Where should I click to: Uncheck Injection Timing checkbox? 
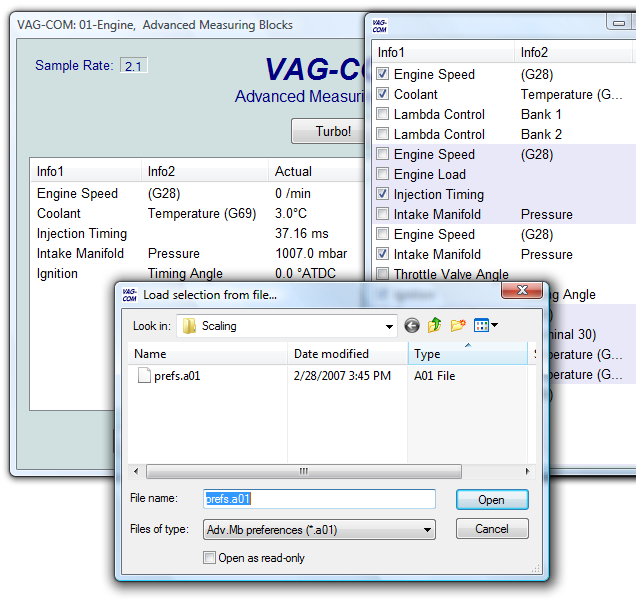pyautogui.click(x=382, y=194)
